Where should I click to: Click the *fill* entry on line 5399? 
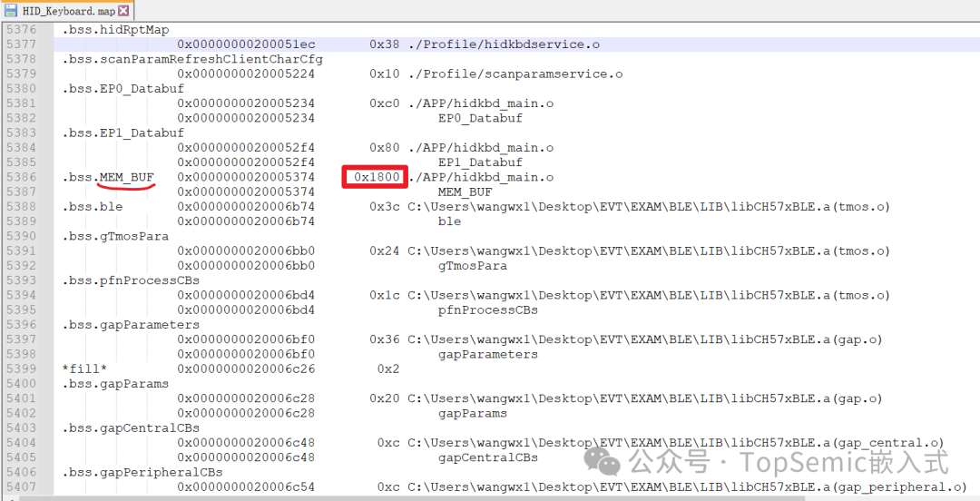coord(84,368)
